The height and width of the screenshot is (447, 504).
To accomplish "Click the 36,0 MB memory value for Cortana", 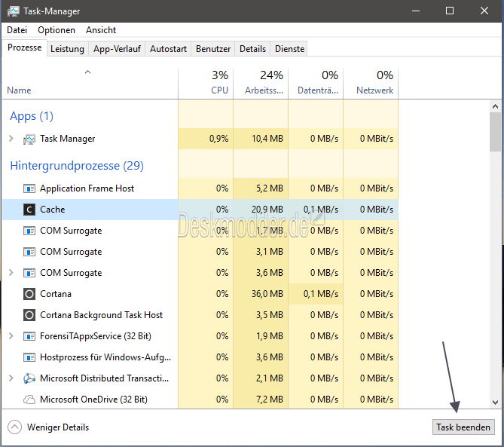I will [267, 294].
